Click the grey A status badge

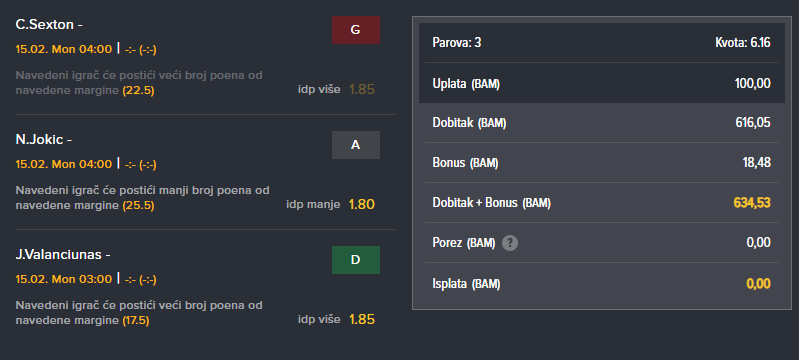[356, 145]
